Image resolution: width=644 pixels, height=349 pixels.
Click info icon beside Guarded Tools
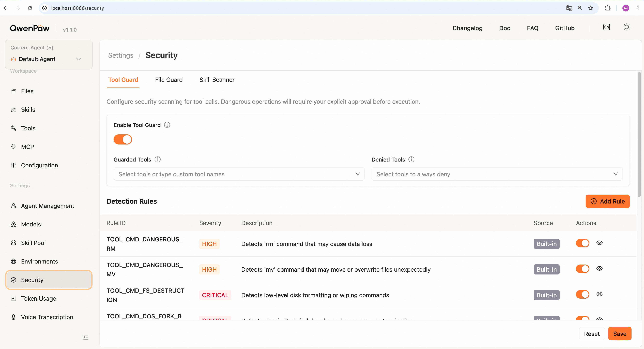coord(158,159)
